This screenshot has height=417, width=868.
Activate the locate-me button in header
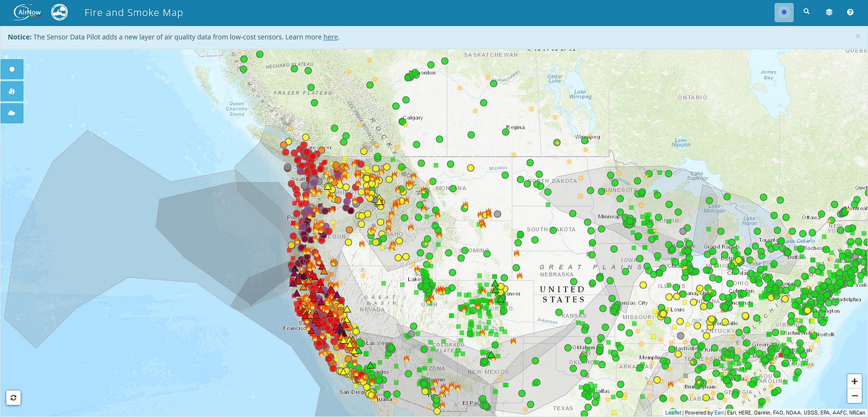click(x=784, y=12)
